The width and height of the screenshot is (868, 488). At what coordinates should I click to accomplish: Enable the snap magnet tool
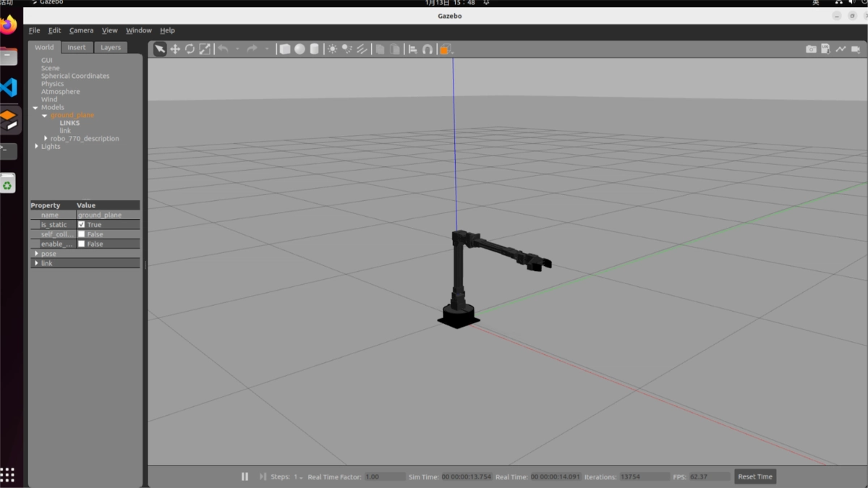[x=427, y=49]
